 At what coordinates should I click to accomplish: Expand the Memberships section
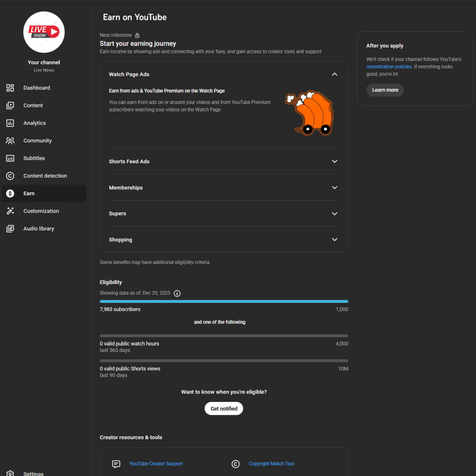pyautogui.click(x=334, y=188)
